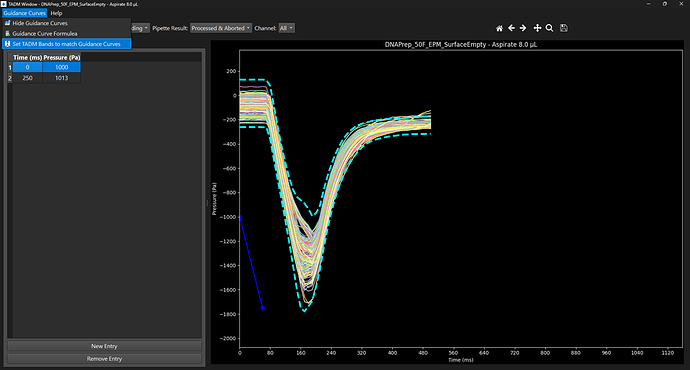The width and height of the screenshot is (690, 370).
Task: Click the blue guidance curve endpoint marker
Action: pos(263,308)
